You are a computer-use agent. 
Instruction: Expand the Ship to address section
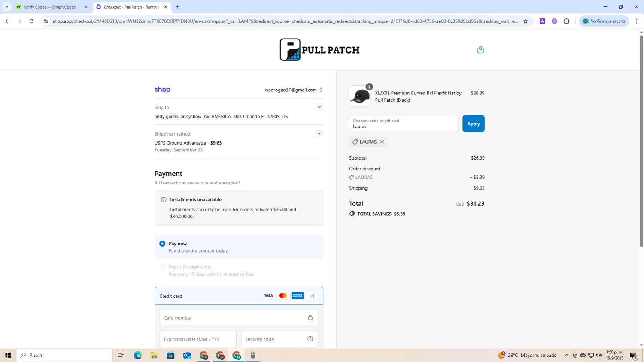click(x=319, y=107)
